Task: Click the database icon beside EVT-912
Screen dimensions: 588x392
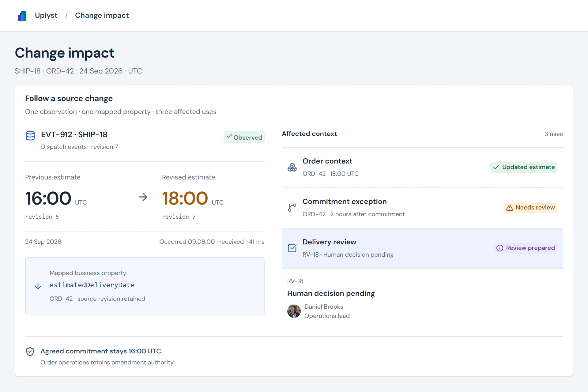Action: (30, 136)
